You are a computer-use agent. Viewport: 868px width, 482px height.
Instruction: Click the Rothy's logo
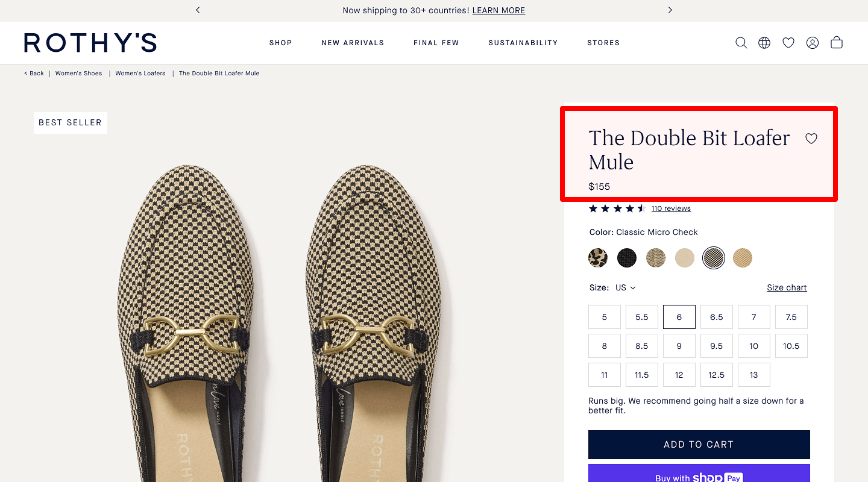[x=90, y=42]
